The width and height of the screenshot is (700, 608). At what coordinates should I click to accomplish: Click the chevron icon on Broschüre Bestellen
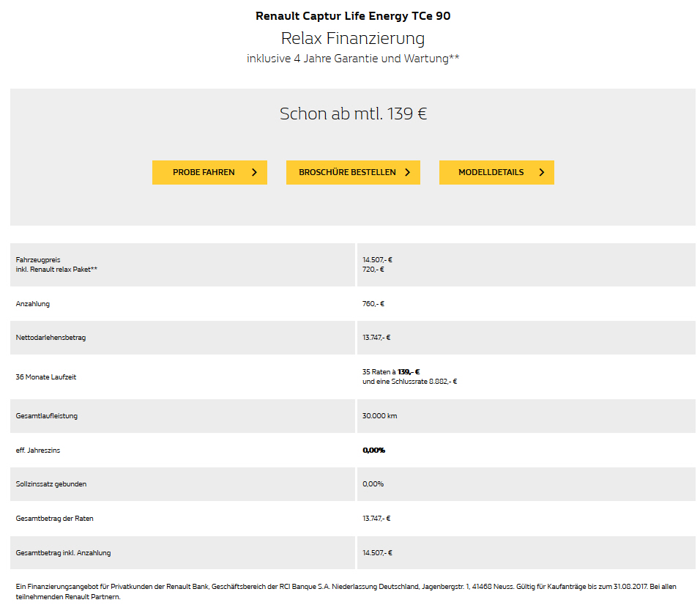[407, 172]
